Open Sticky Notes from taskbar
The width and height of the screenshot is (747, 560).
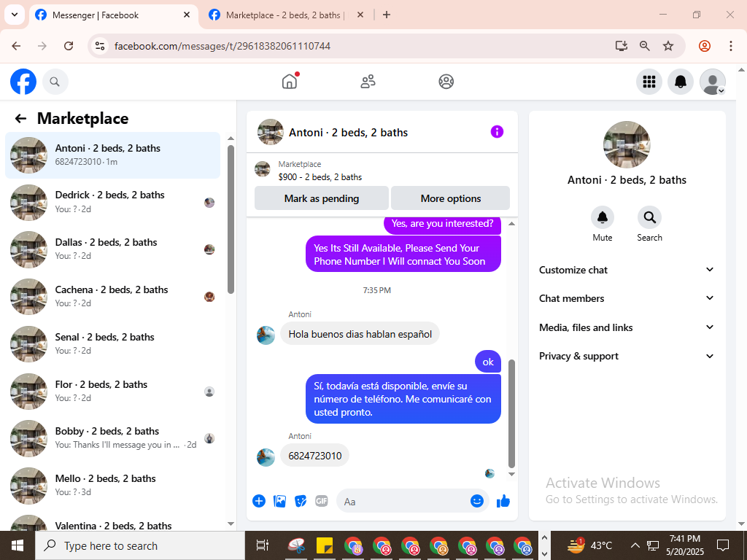coord(325,545)
